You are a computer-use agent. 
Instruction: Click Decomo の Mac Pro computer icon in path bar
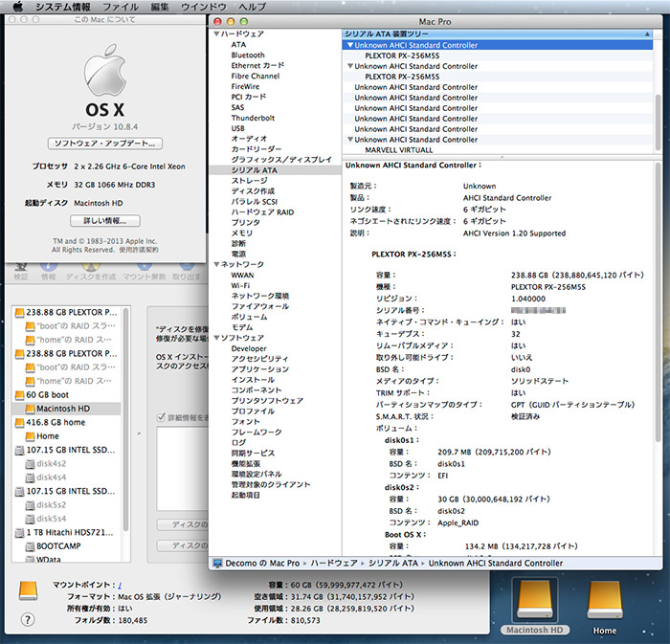click(217, 563)
